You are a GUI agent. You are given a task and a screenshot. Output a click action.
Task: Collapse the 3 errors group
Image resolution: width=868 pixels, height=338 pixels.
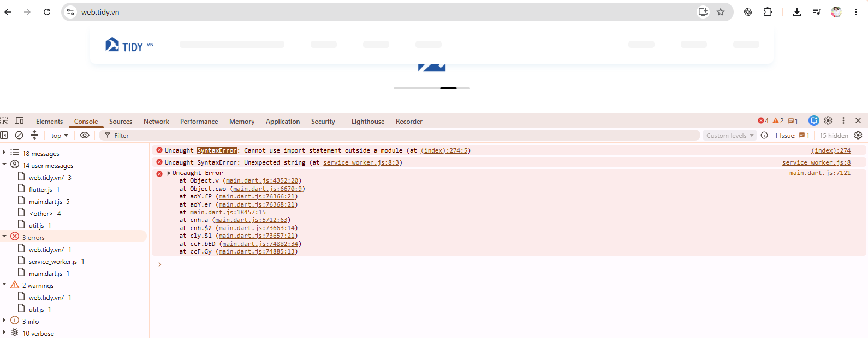[4, 237]
